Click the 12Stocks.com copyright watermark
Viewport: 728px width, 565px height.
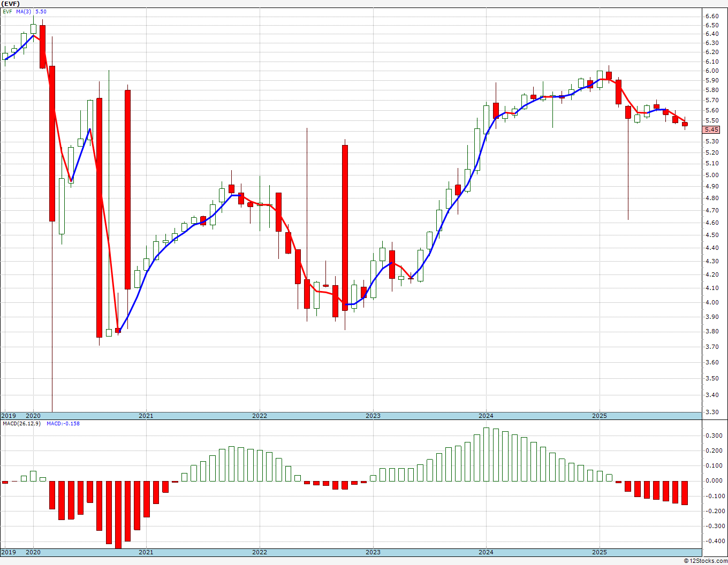point(706,561)
